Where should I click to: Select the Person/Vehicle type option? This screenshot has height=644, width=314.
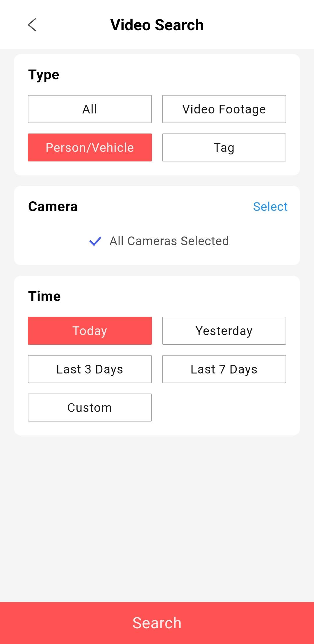[90, 147]
